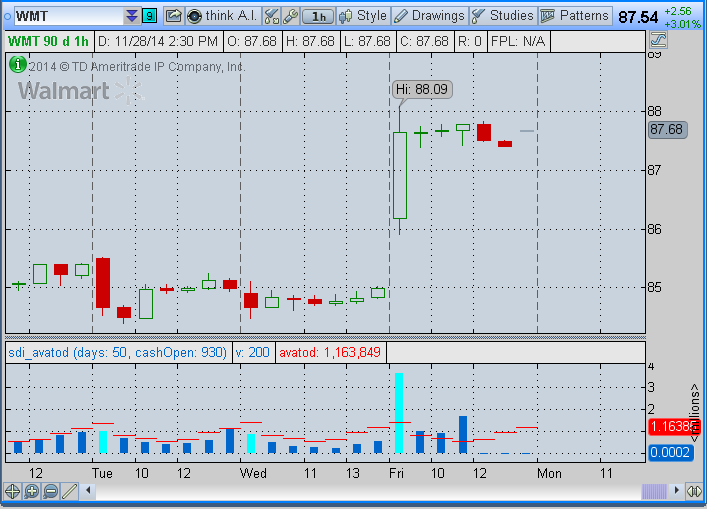Click the zoom out magnifier icon

pos(50,491)
